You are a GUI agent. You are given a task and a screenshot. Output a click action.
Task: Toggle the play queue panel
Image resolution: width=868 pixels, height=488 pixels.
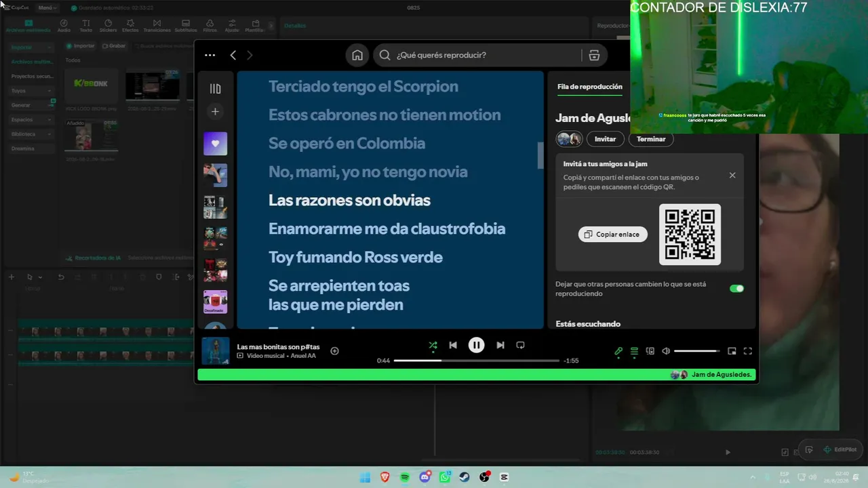(634, 351)
